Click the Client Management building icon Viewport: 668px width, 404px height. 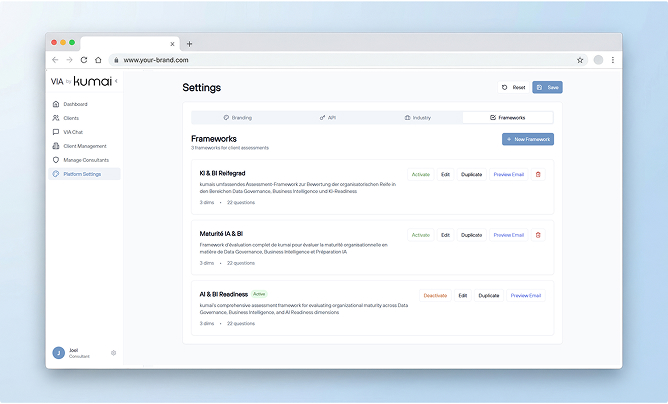pos(56,146)
